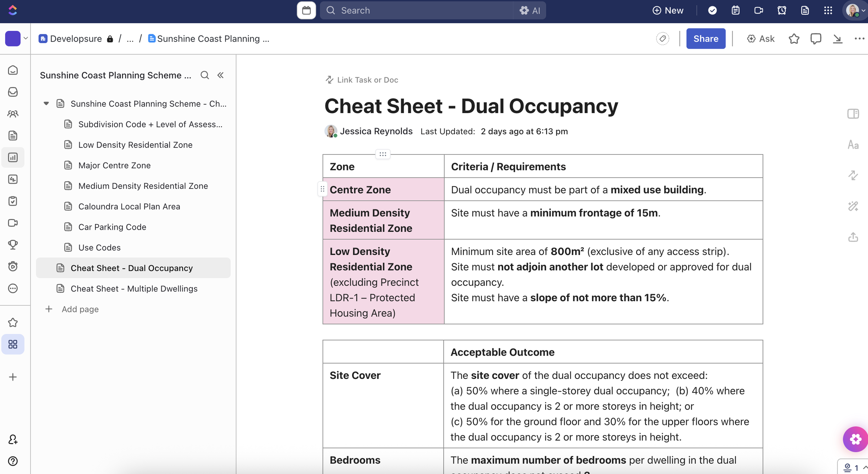Toggle the right page outline panel
The height and width of the screenshot is (474, 868).
[853, 114]
